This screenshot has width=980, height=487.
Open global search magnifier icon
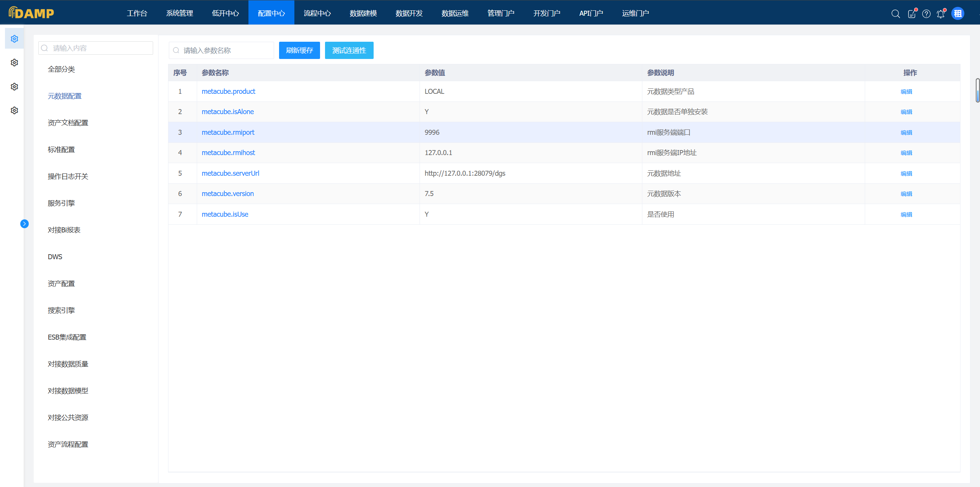pyautogui.click(x=895, y=14)
